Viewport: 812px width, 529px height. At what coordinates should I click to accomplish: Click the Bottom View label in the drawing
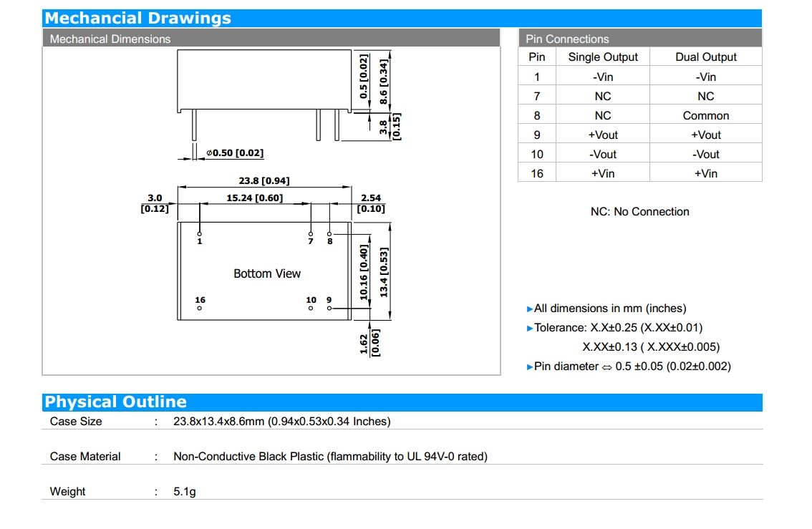pos(267,273)
